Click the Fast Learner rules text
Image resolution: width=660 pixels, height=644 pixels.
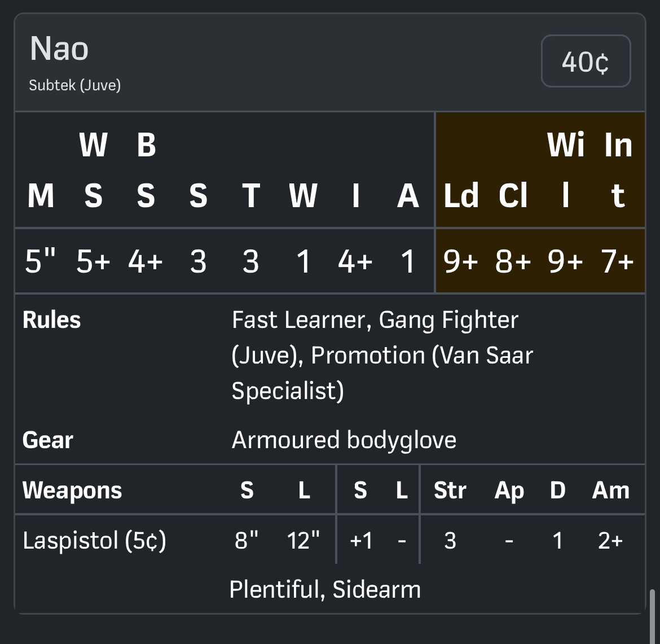point(299,320)
